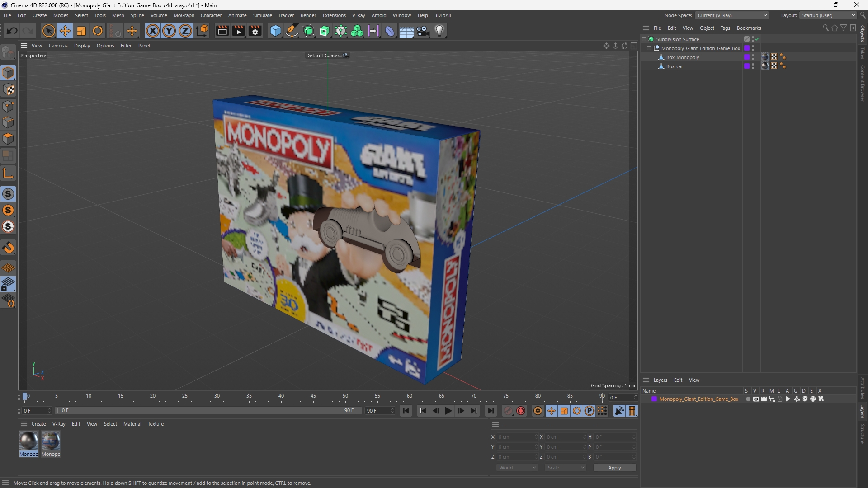The width and height of the screenshot is (868, 488).
Task: Open the Node Space dropdown
Action: pyautogui.click(x=731, y=15)
